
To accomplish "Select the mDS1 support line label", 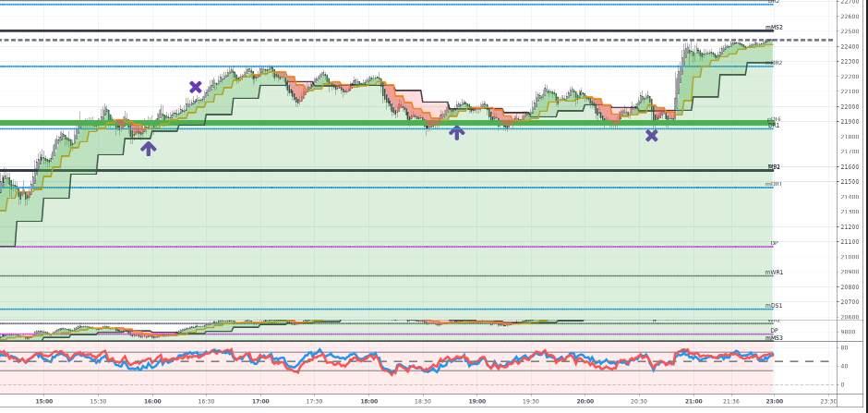I will point(774,306).
